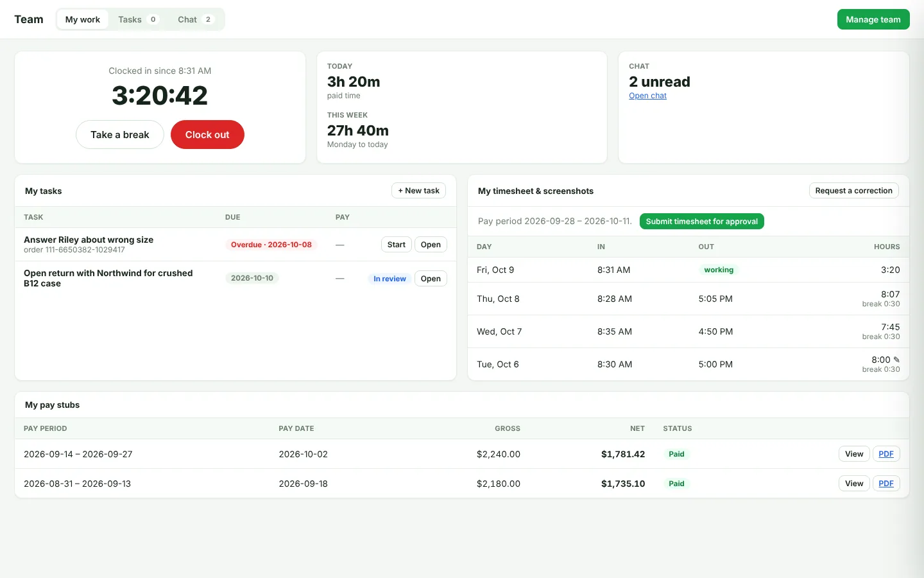Click the Open return with Northwind task title
924x578 pixels.
click(108, 278)
